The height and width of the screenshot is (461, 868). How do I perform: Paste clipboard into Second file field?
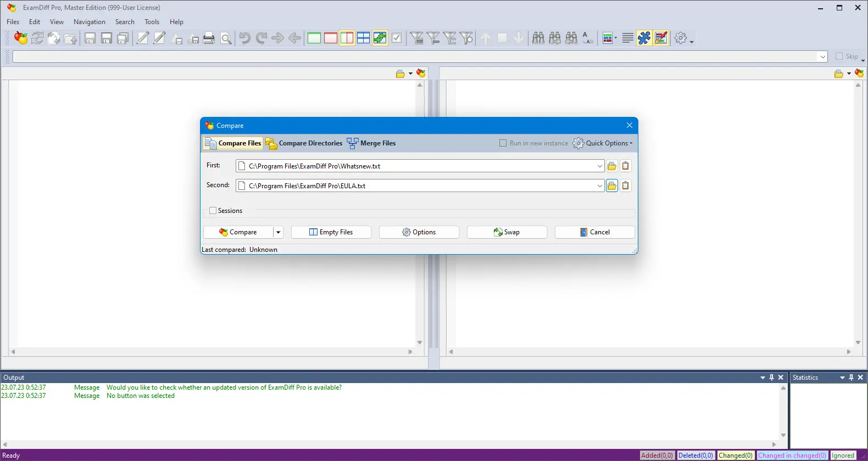(625, 185)
